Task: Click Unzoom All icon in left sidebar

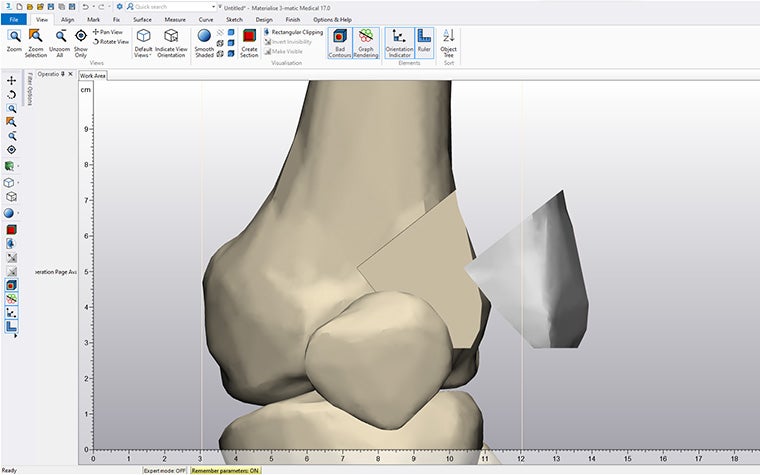Action: 12,136
